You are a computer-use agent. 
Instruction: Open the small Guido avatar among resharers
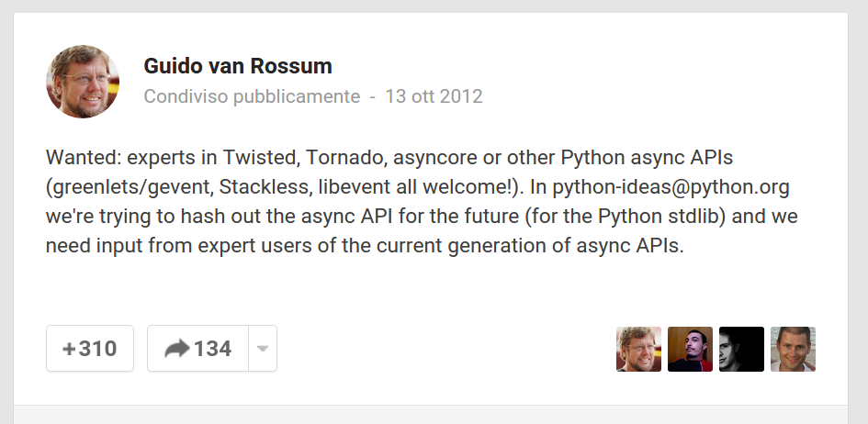(x=638, y=349)
